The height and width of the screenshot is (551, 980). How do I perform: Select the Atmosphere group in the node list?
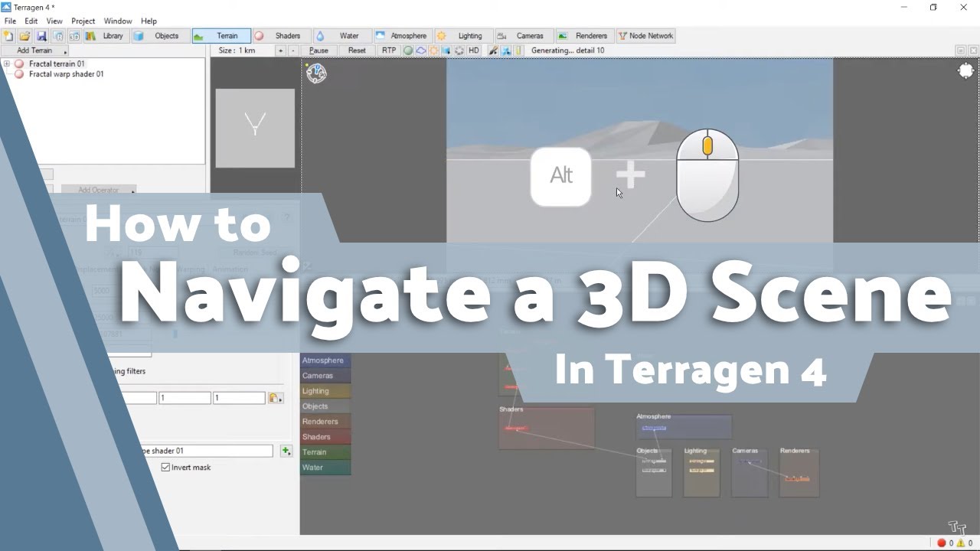pos(325,360)
